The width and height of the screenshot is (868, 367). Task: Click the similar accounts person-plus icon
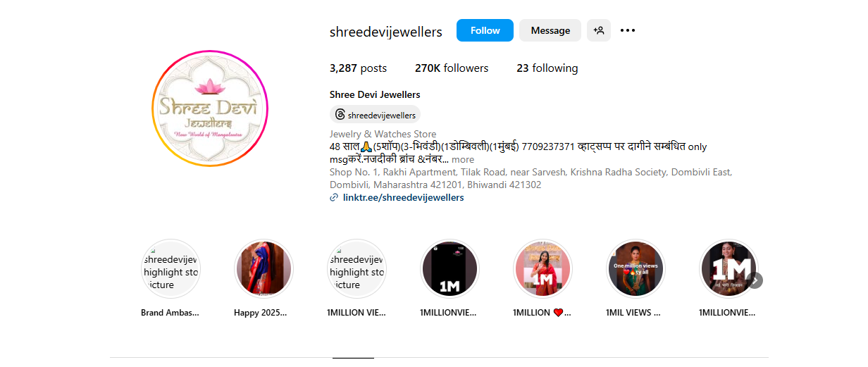599,30
